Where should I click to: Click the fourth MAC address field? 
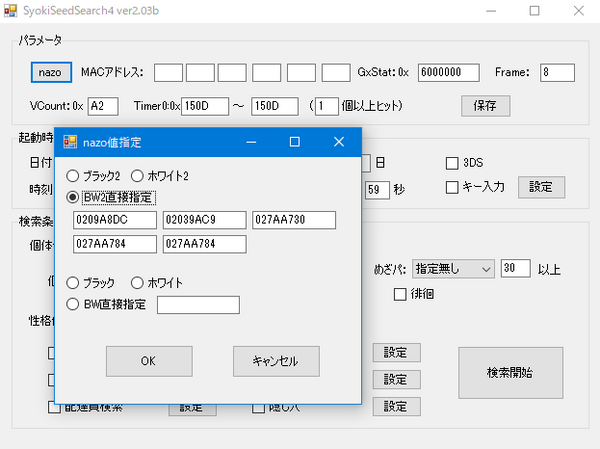point(267,73)
